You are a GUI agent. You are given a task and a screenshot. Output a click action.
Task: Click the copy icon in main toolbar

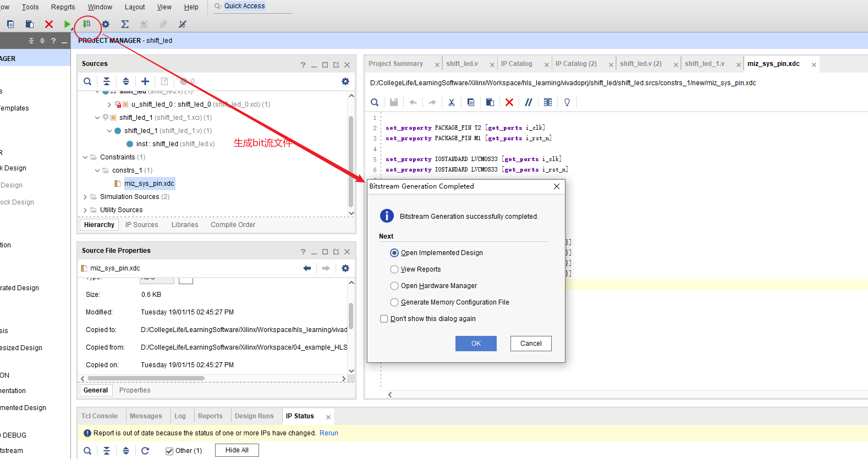point(10,24)
